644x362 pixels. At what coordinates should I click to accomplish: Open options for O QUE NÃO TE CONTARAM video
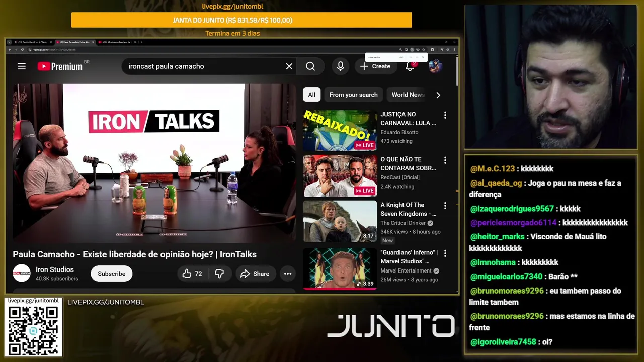(445, 160)
